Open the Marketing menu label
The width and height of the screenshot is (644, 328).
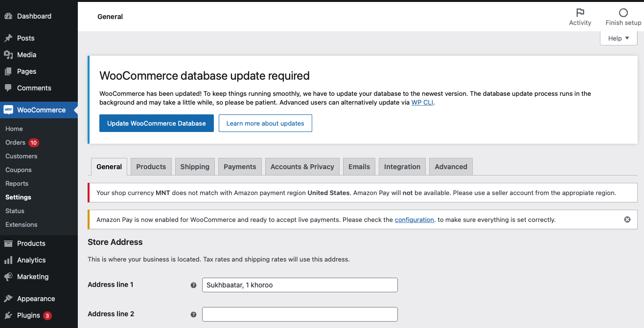coord(33,277)
